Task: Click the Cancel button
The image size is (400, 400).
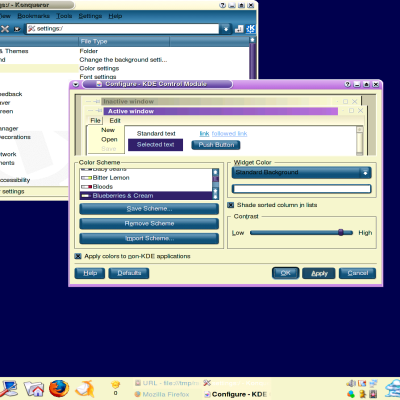Action: click(357, 273)
